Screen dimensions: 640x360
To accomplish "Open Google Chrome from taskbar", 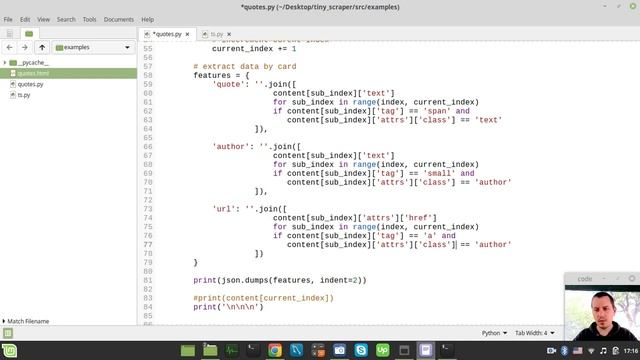I will (275, 350).
